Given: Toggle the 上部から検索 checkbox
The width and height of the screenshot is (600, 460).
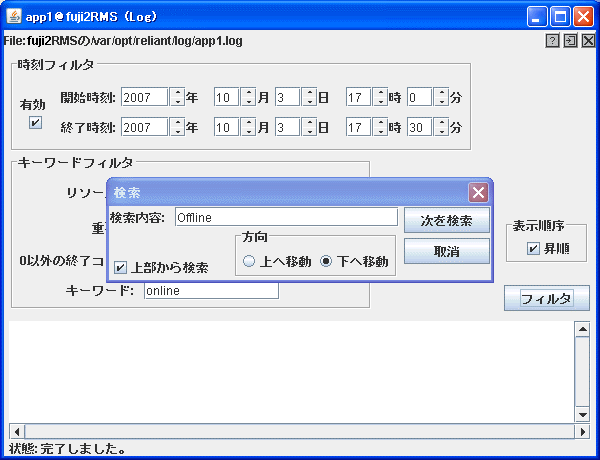Looking at the screenshot, I should pyautogui.click(x=121, y=267).
